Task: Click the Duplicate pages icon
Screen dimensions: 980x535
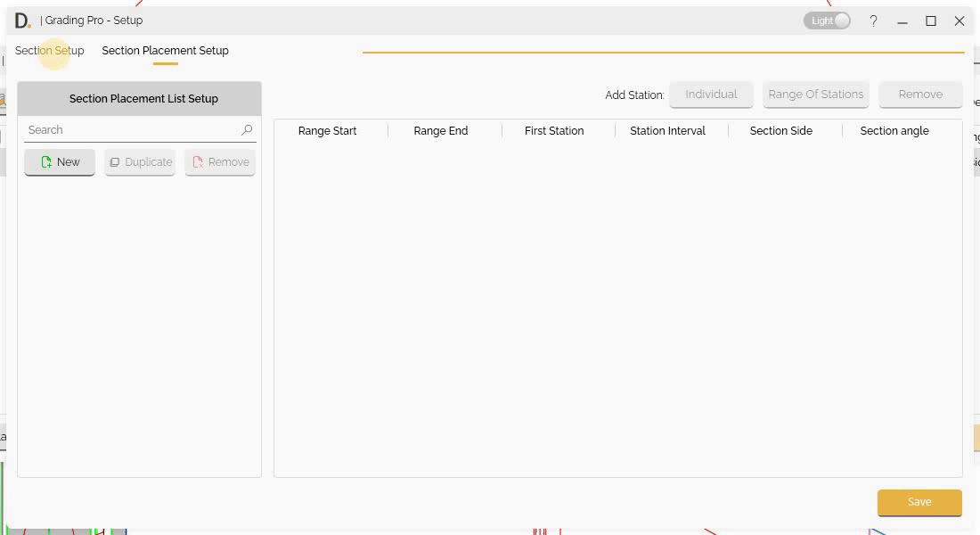Action: (114, 161)
